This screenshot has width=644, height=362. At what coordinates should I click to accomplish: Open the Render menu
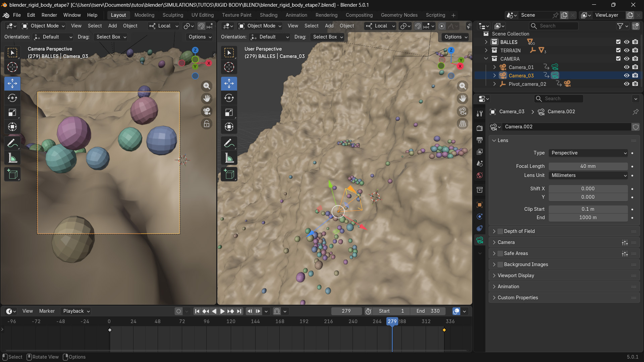pos(49,15)
